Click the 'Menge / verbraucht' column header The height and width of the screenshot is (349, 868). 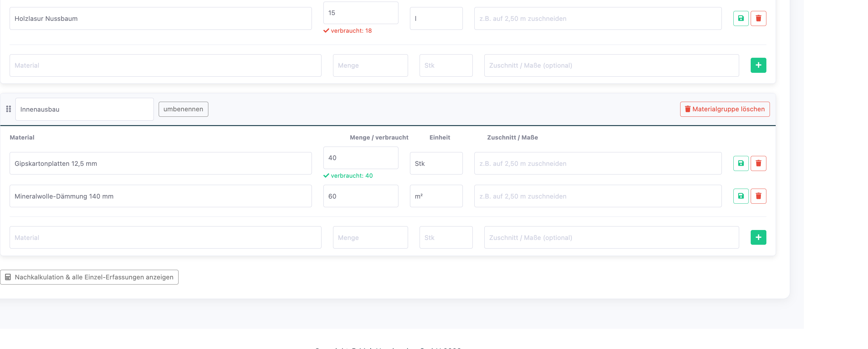point(379,137)
